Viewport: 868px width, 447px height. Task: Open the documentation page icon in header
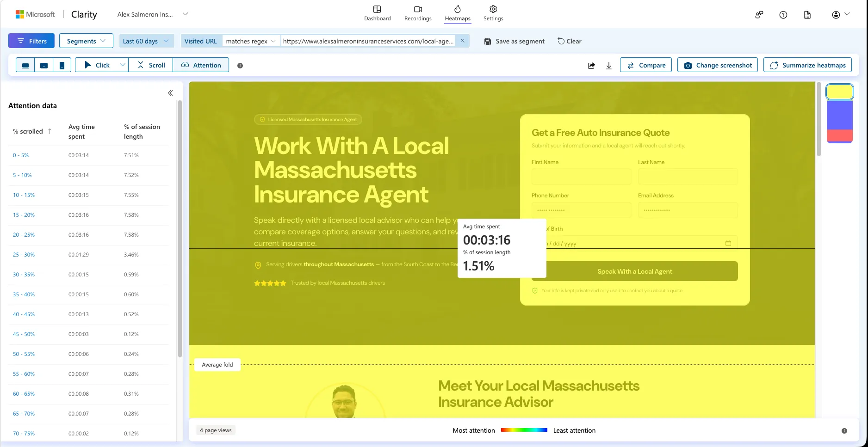(x=807, y=15)
